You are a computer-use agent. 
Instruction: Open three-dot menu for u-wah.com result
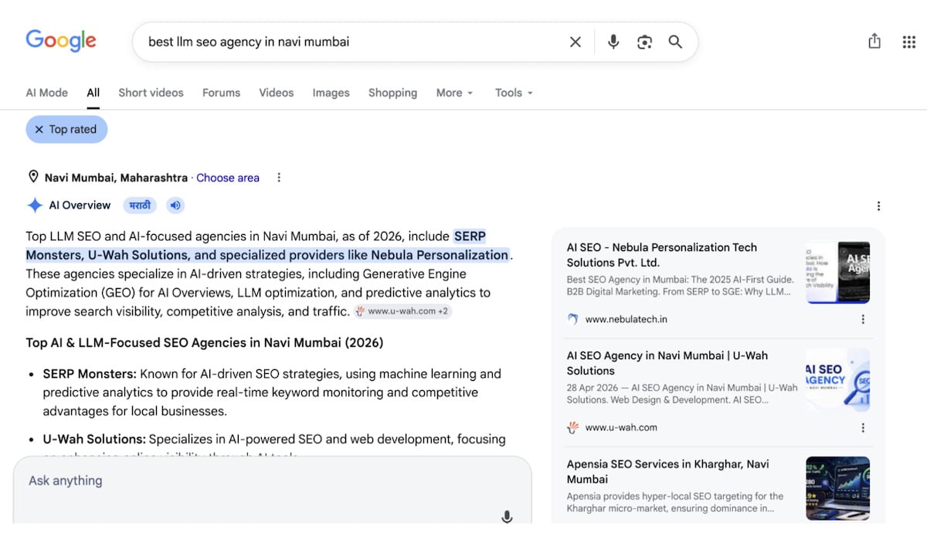[x=863, y=427]
